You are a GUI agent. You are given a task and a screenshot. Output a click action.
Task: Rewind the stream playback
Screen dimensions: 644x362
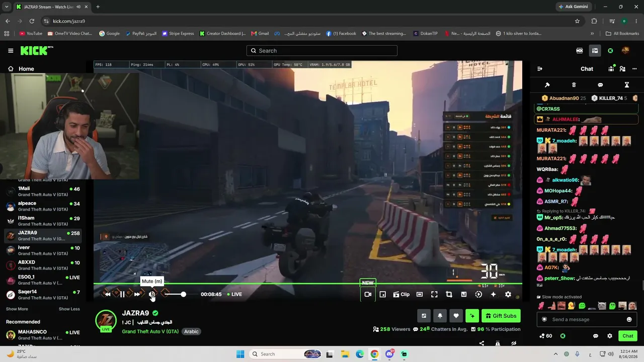pyautogui.click(x=107, y=294)
